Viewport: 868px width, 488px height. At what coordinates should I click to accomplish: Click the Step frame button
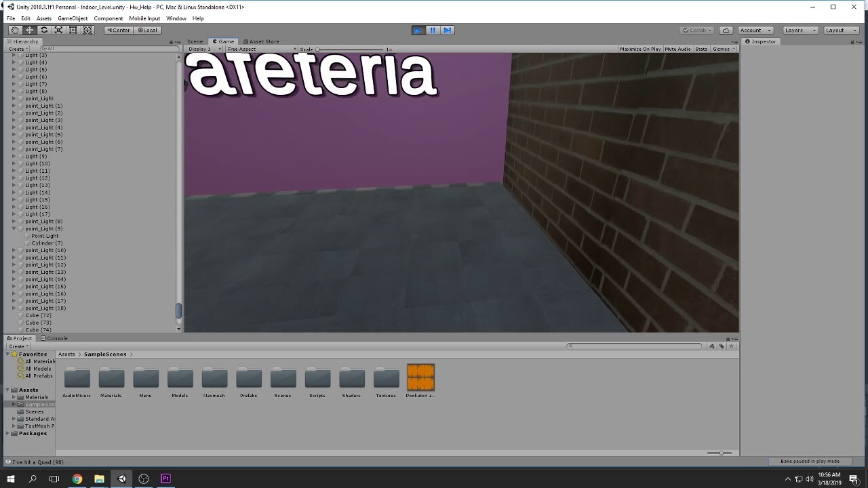tap(448, 30)
